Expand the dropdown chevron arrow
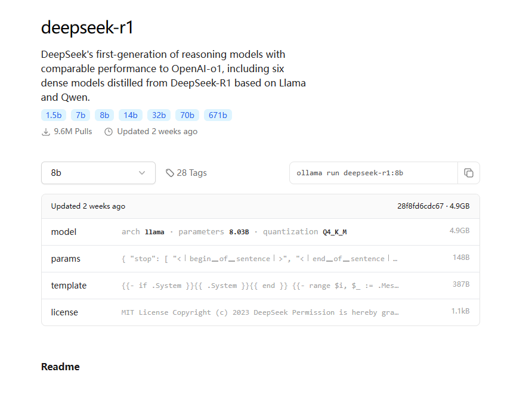 point(142,173)
